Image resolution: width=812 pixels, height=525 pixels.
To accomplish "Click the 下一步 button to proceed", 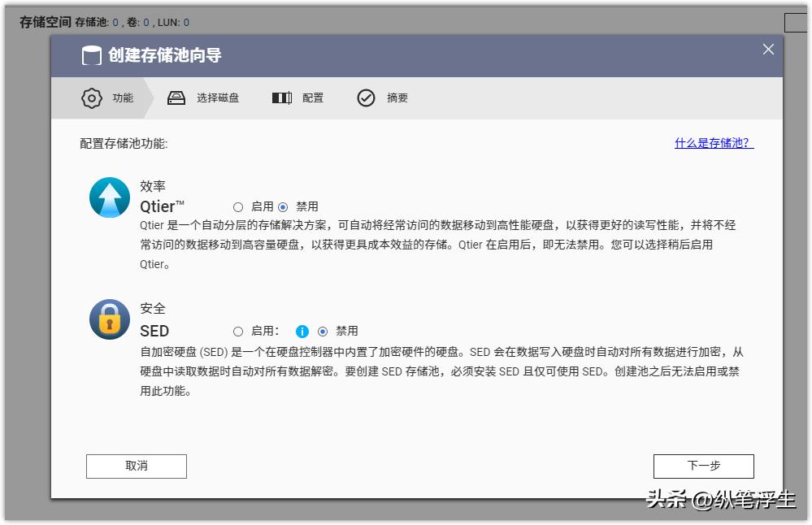I will tap(702, 466).
